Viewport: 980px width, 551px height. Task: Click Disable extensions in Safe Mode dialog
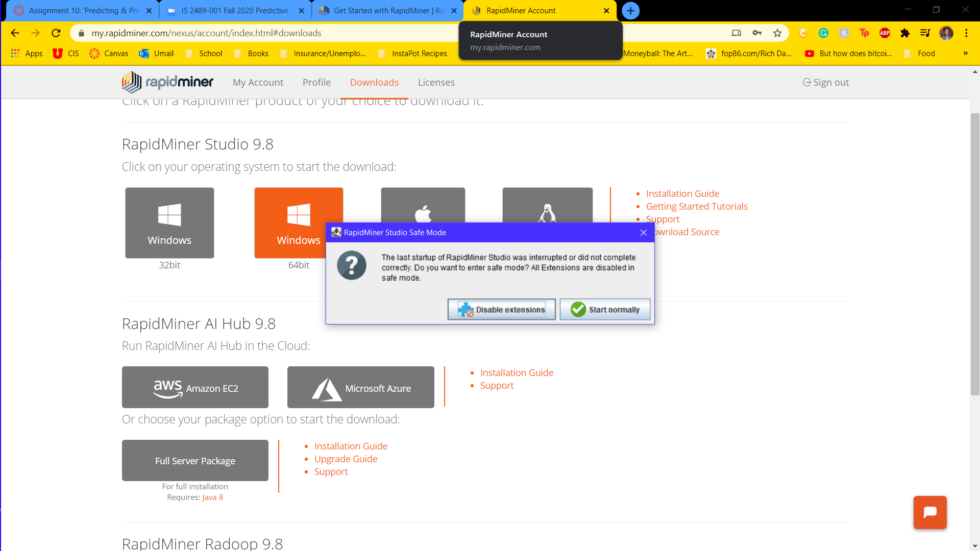point(502,310)
